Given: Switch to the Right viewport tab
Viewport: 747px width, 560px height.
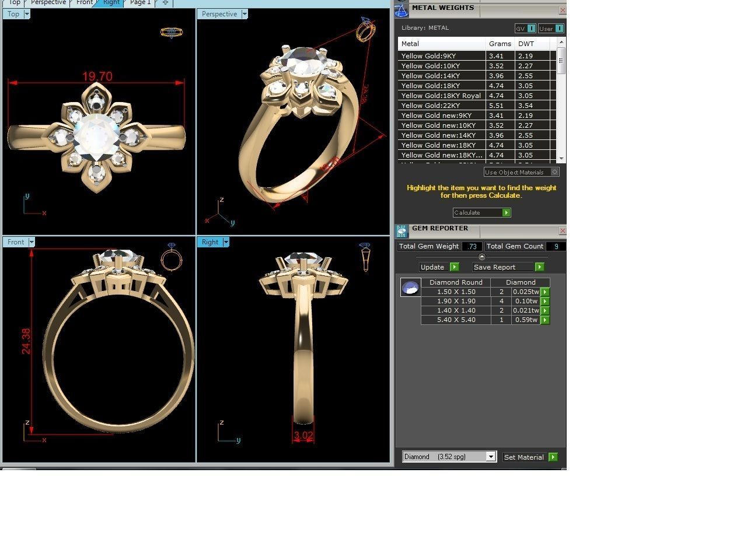Looking at the screenshot, I should coord(111,3).
